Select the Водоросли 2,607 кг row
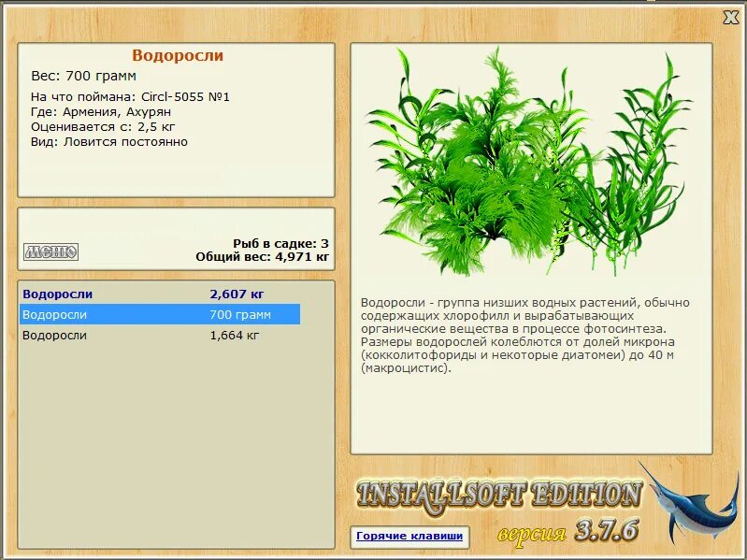 [160, 294]
